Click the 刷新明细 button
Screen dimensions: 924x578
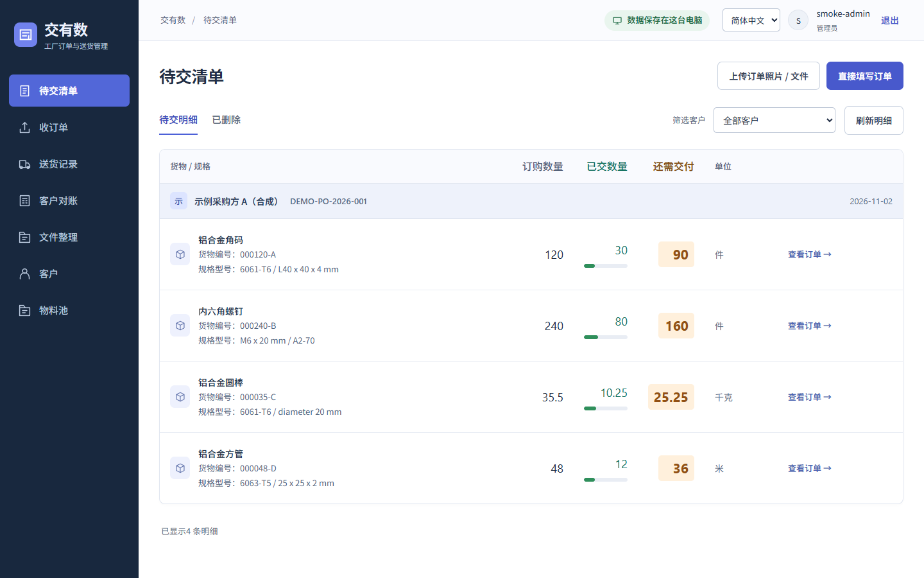pyautogui.click(x=873, y=120)
